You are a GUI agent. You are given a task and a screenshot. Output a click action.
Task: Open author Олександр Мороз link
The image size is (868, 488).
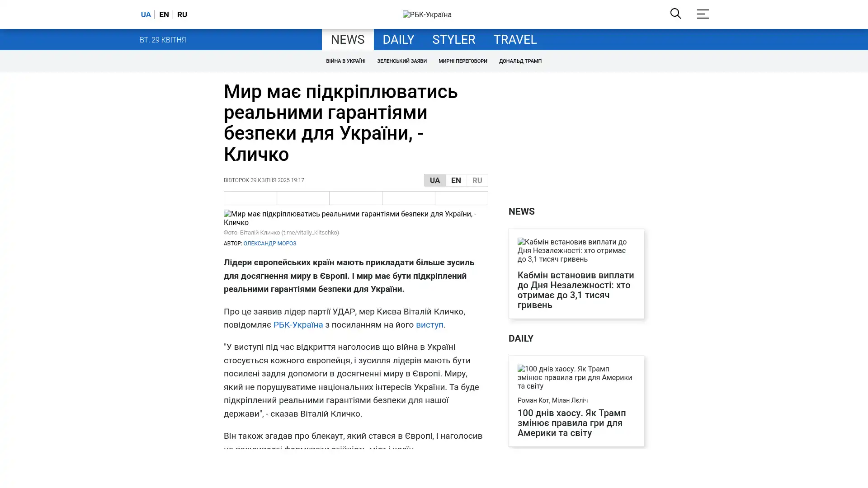point(269,244)
